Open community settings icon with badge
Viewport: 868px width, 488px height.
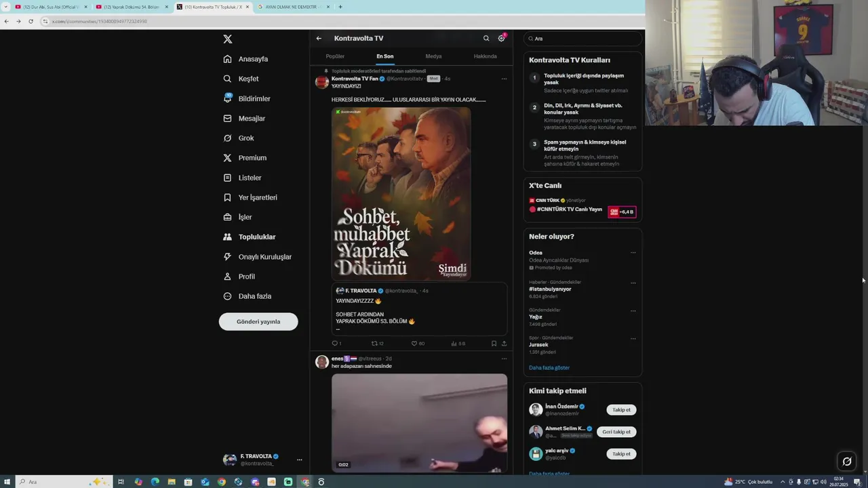[x=502, y=39]
